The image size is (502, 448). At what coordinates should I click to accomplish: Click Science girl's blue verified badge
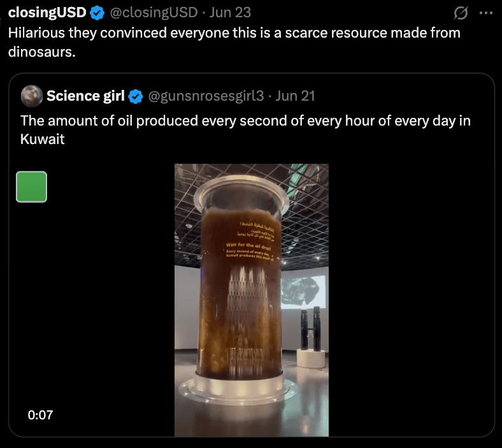[x=134, y=96]
